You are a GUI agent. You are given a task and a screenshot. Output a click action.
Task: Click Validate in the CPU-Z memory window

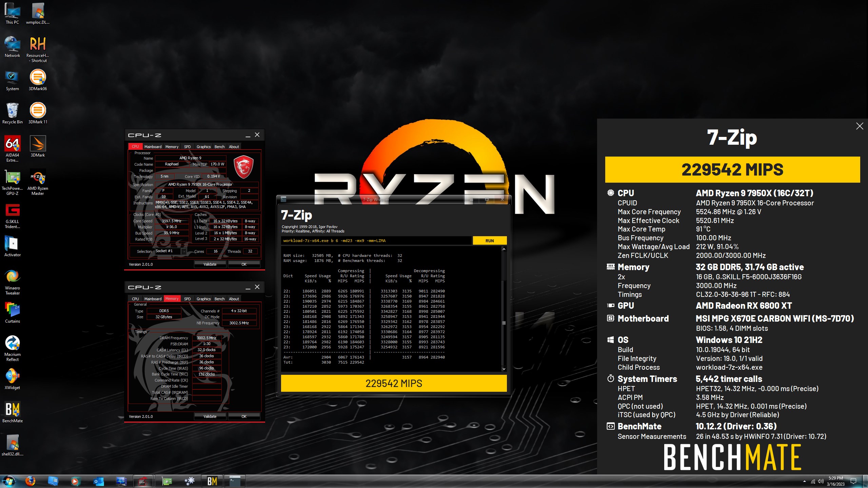tap(210, 416)
